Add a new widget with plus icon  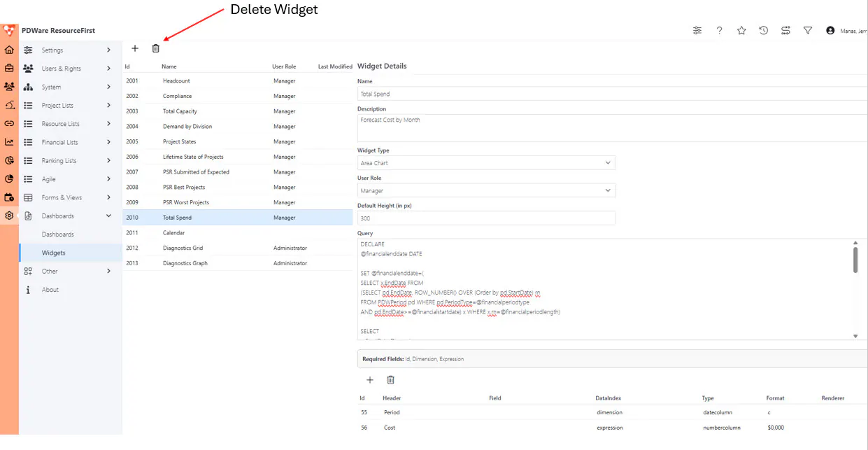(135, 48)
